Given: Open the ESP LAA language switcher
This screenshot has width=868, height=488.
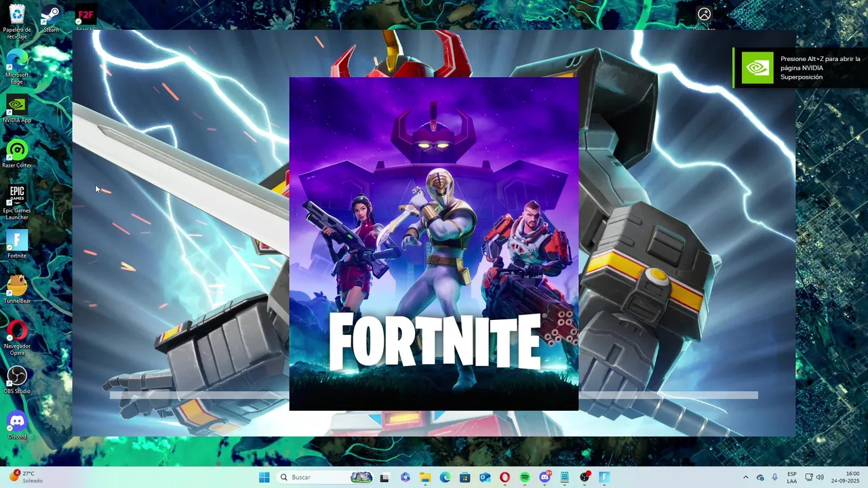Looking at the screenshot, I should point(792,477).
